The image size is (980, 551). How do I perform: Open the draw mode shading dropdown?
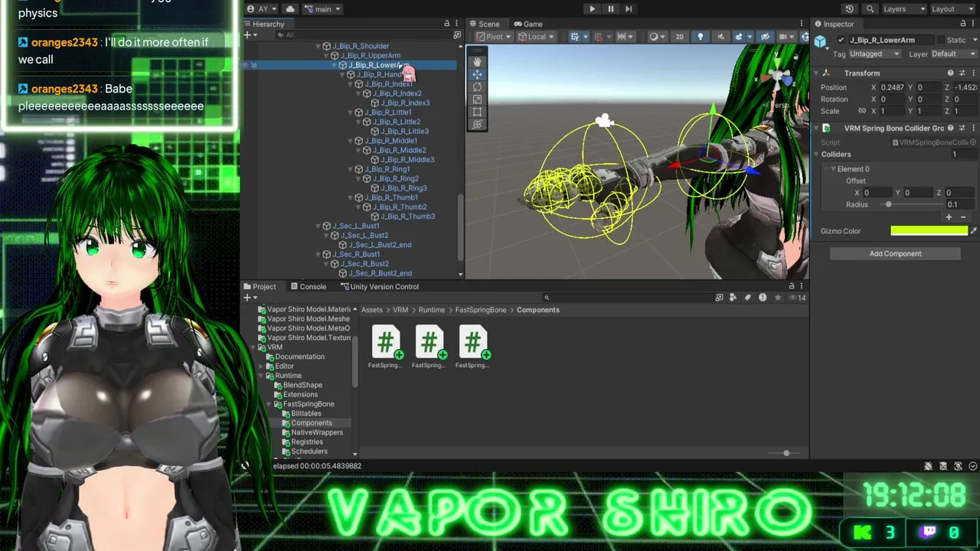[656, 37]
